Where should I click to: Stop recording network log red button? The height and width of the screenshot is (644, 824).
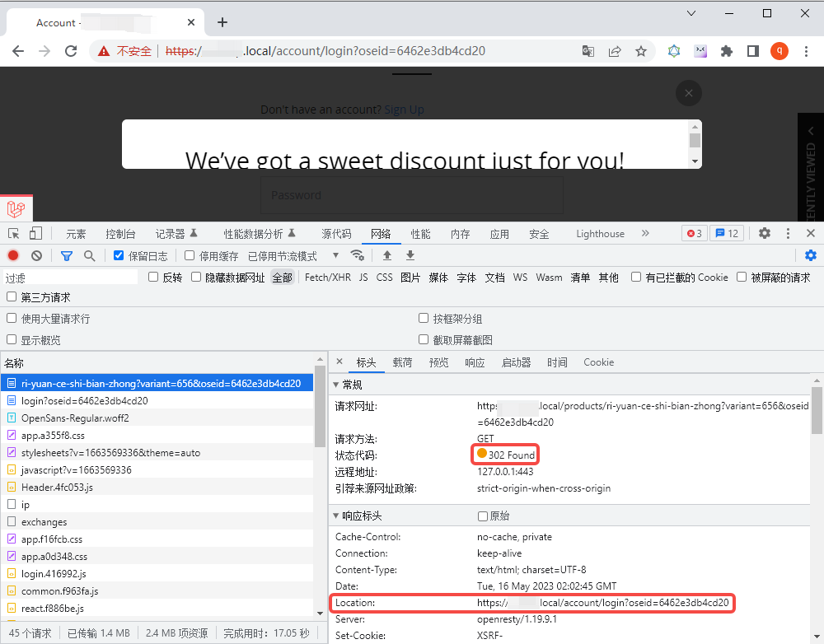[13, 256]
